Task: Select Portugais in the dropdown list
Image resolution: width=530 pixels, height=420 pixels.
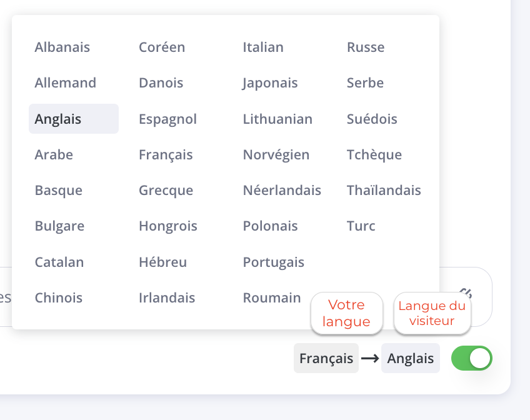Action: (x=274, y=262)
